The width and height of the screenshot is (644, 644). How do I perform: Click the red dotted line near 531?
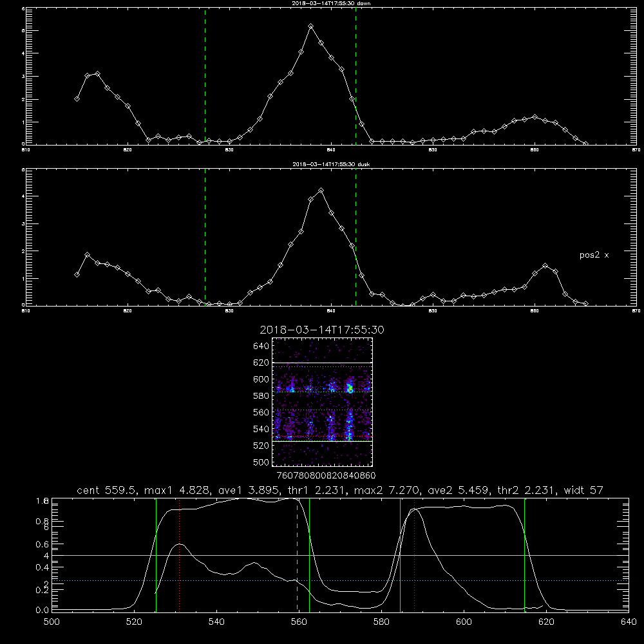click(180, 554)
